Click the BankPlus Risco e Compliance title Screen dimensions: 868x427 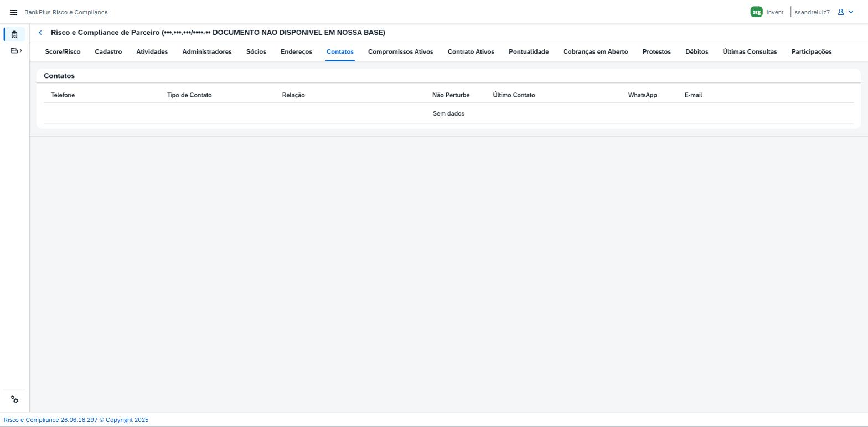click(66, 12)
